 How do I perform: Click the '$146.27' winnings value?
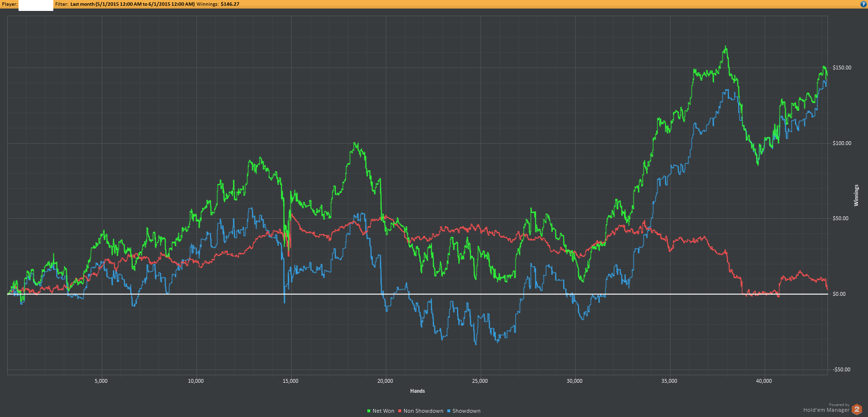pyautogui.click(x=230, y=4)
